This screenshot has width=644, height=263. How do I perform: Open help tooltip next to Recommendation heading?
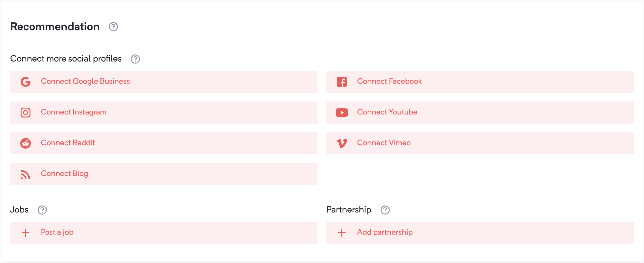[x=113, y=27]
